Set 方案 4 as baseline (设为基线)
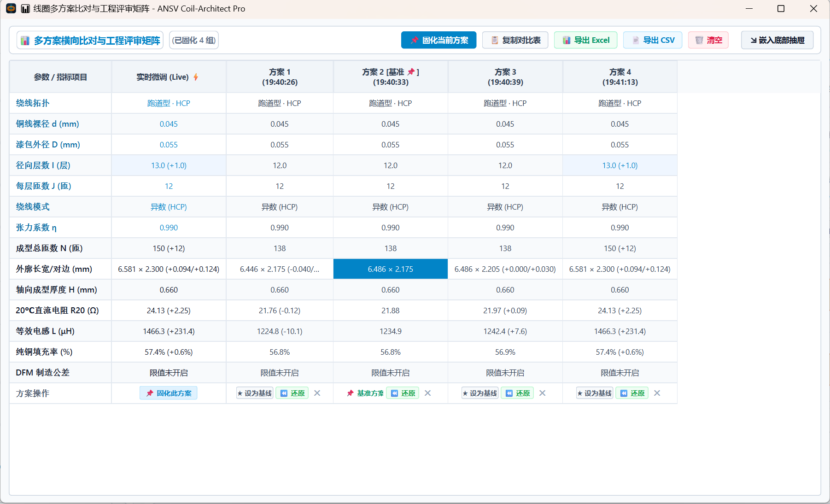Viewport: 830px width, 504px height. [595, 393]
